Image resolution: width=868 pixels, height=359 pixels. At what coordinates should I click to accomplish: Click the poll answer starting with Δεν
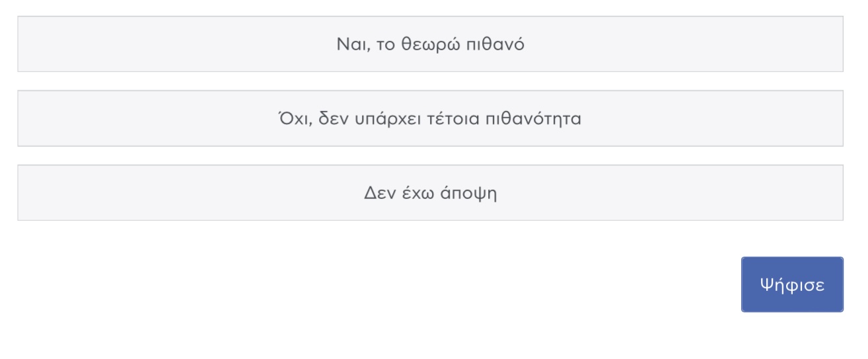click(430, 192)
